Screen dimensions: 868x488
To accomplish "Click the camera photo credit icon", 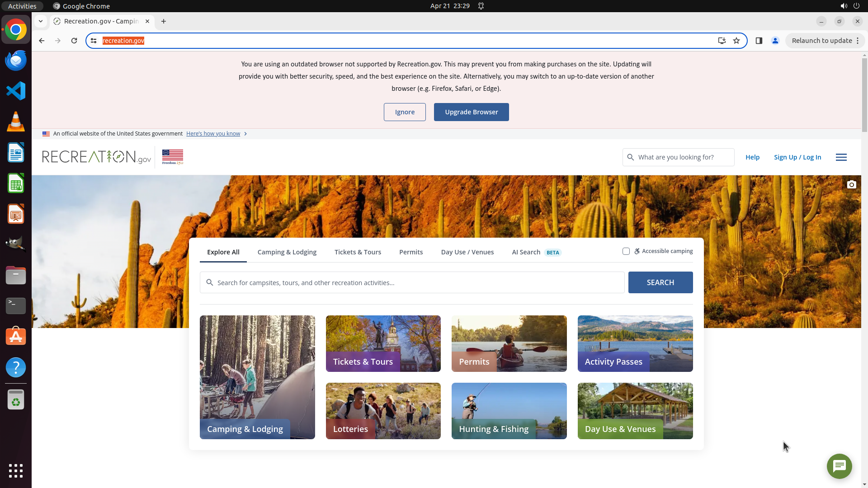I will tap(851, 184).
